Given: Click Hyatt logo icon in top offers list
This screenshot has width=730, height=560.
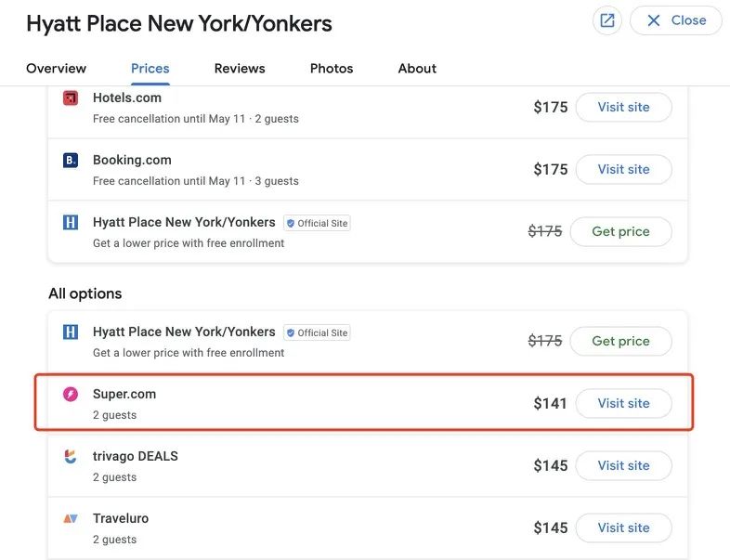Looking at the screenshot, I should [71, 223].
